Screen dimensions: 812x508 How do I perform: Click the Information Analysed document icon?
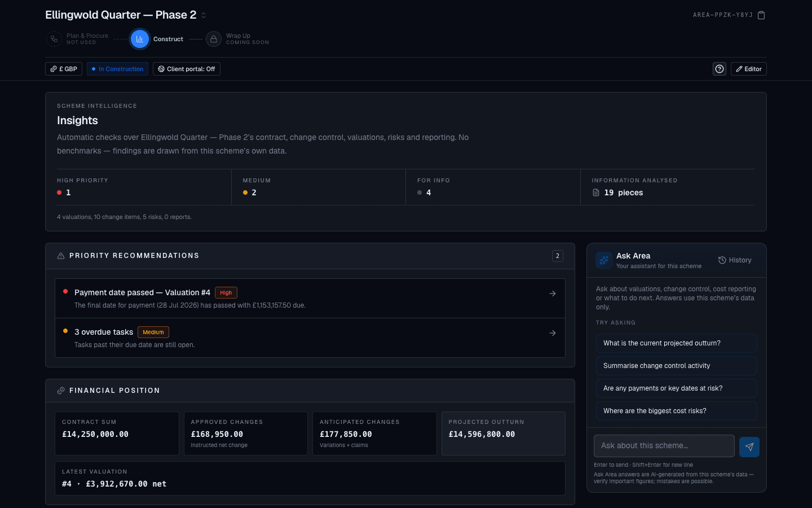pyautogui.click(x=596, y=192)
